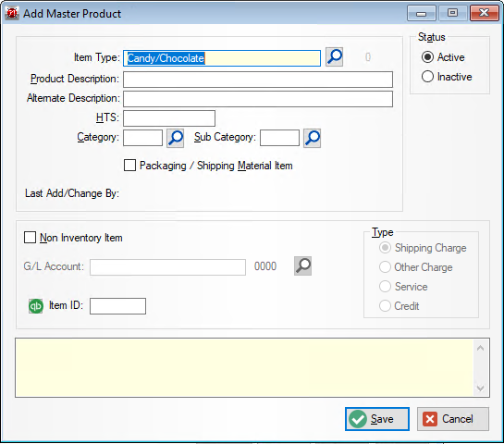504x444 pixels.
Task: Click the Product Description field
Action: 258,80
